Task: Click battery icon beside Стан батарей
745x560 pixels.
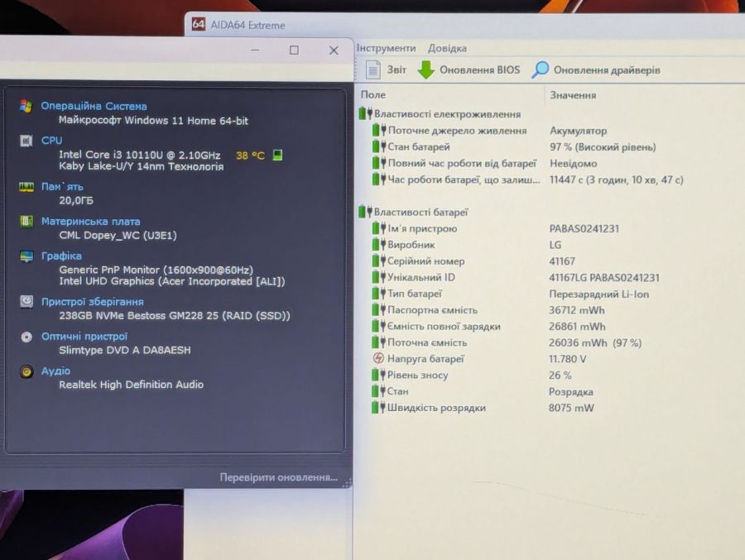Action: [x=378, y=146]
